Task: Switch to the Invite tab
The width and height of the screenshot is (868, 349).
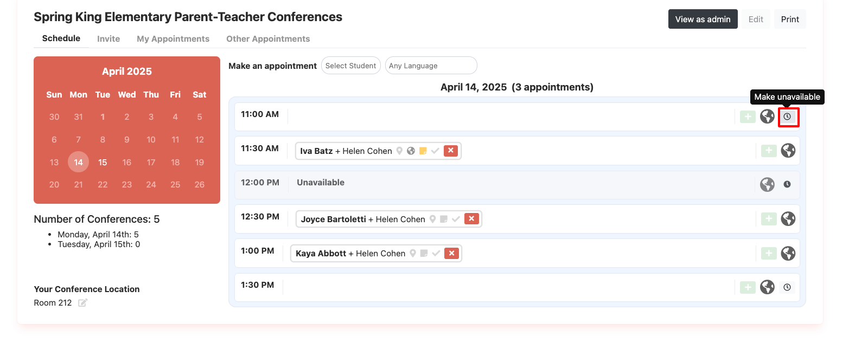Action: 108,38
